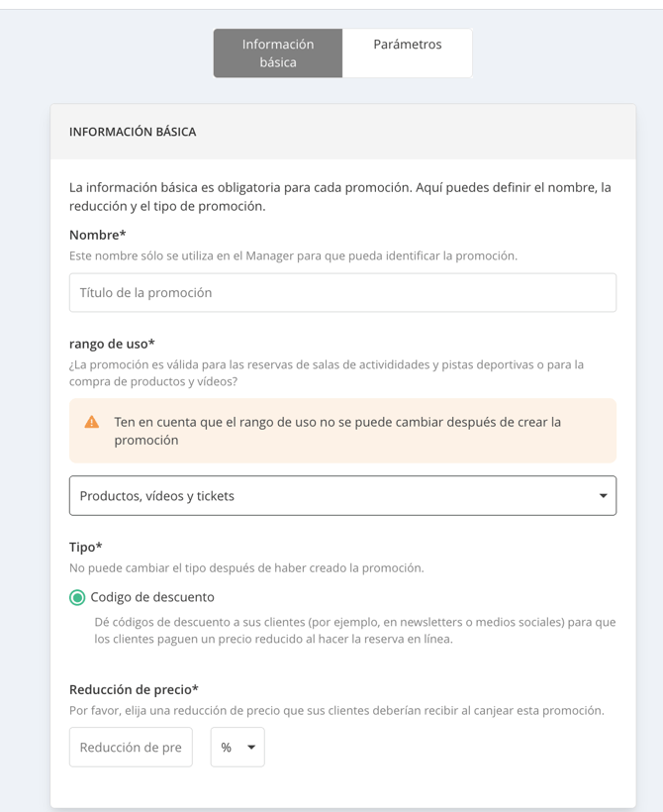Select the Información básica tab
Screen dimensions: 663x812
[x=278, y=52]
